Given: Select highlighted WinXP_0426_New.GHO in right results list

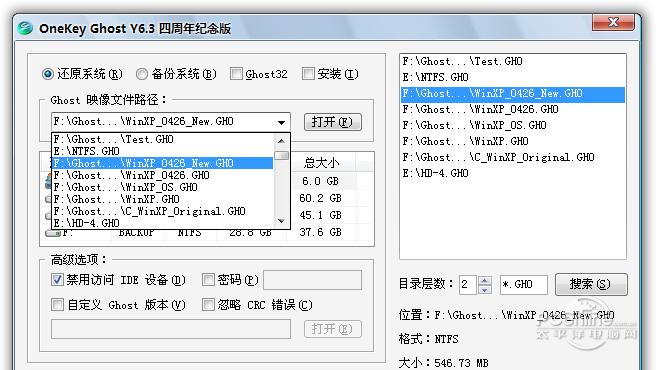Looking at the screenshot, I should [x=513, y=94].
